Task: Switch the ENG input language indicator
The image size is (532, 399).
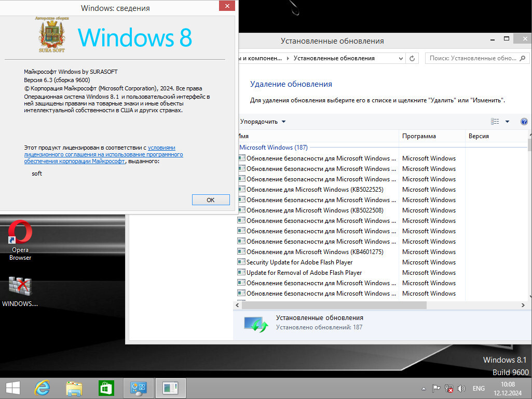Action: click(x=479, y=389)
